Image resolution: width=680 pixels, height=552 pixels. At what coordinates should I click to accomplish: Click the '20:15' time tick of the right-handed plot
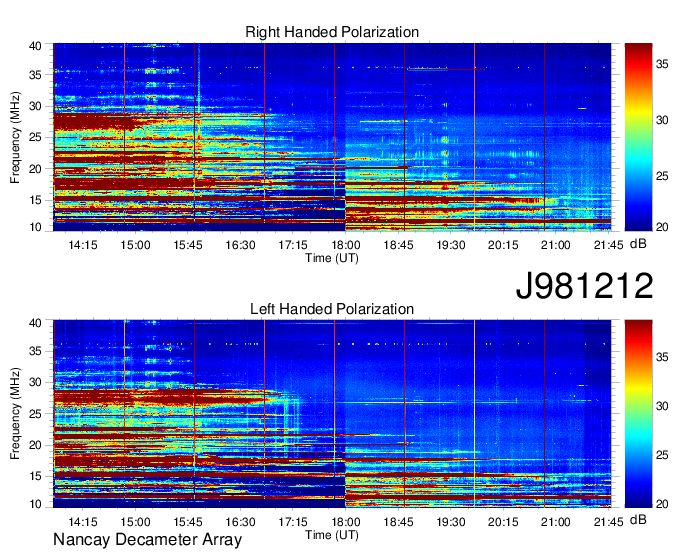pos(503,245)
